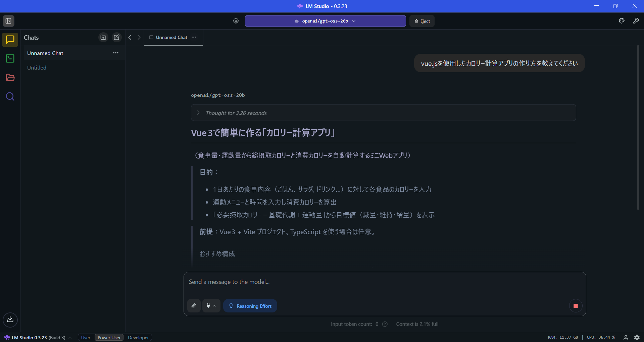The width and height of the screenshot is (644, 342).
Task: Go back to previous chat tab
Action: pos(130,37)
